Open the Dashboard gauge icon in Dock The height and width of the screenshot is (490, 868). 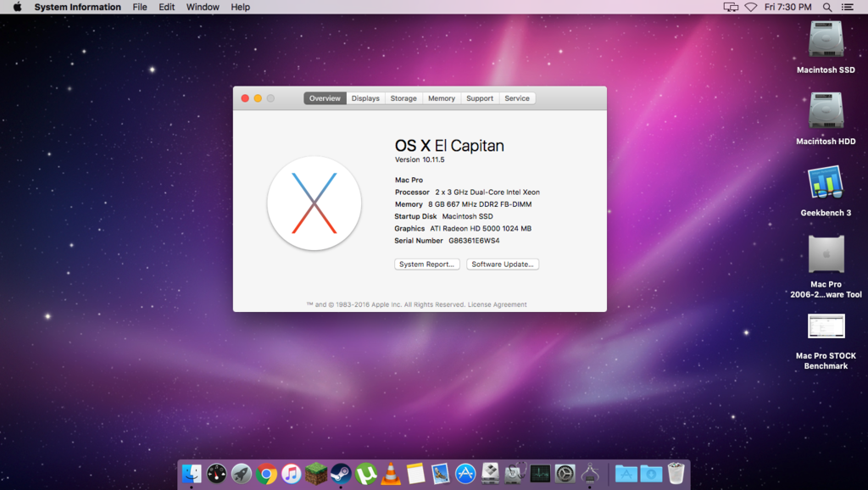pos(216,474)
